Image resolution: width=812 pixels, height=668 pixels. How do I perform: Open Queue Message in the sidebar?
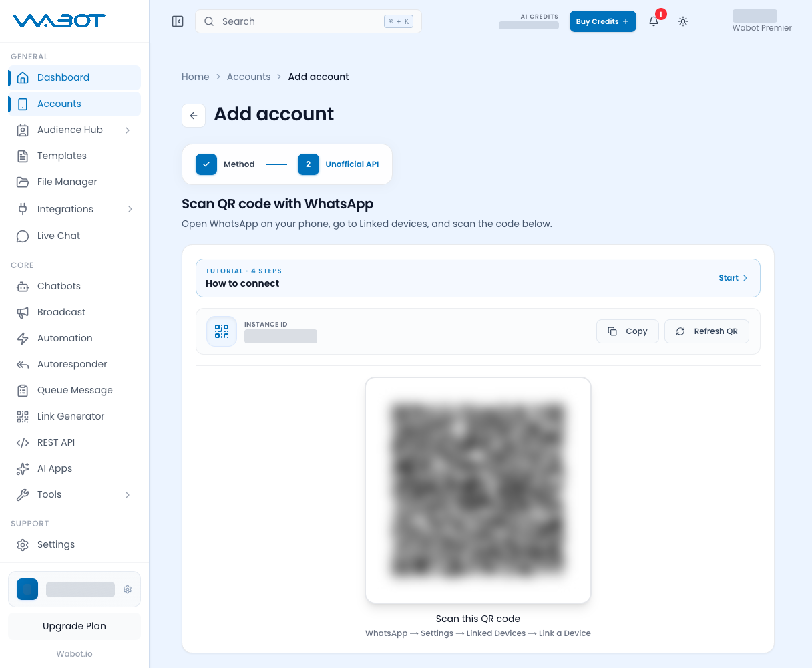tap(75, 390)
